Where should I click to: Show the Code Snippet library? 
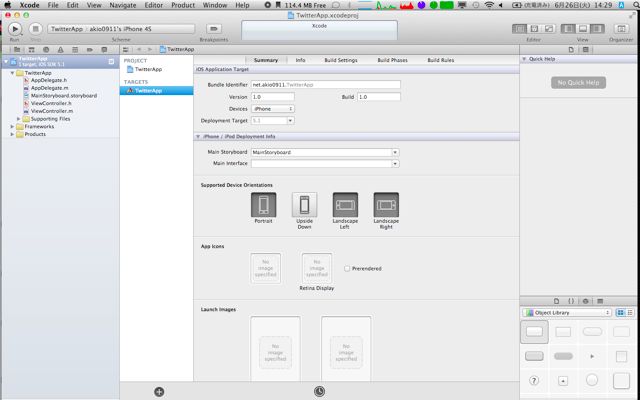571,301
